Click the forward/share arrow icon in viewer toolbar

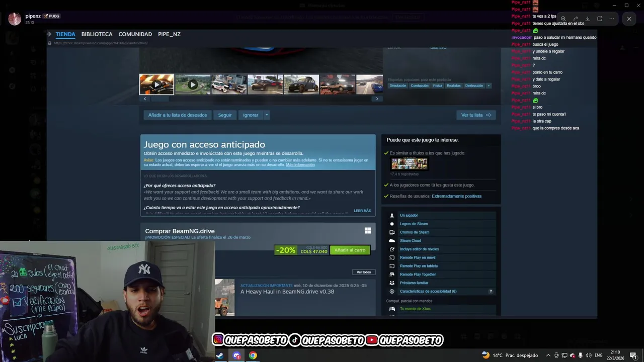click(576, 19)
